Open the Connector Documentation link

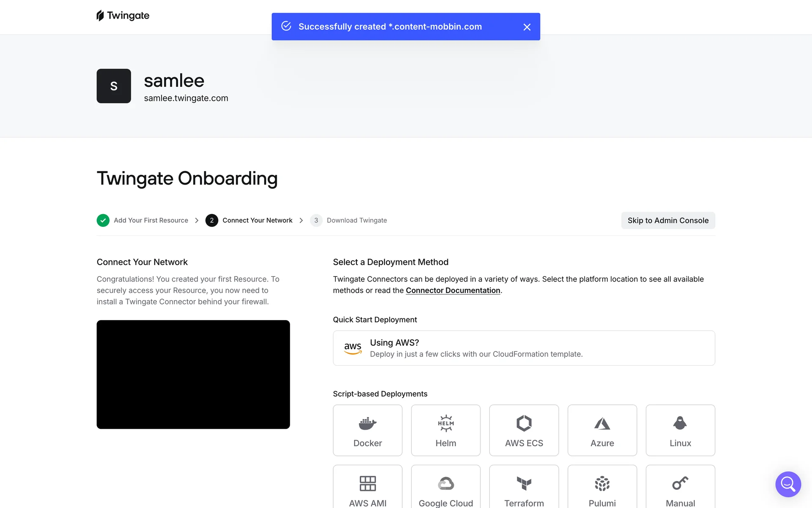453,290
